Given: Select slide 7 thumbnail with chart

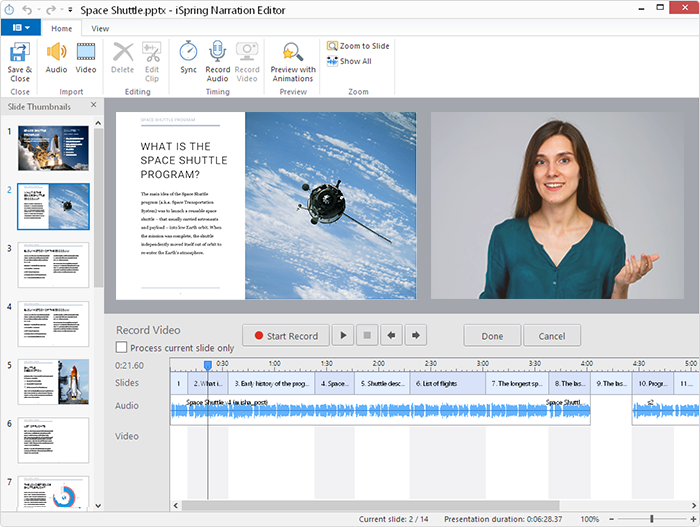Looking at the screenshot, I should (53, 493).
